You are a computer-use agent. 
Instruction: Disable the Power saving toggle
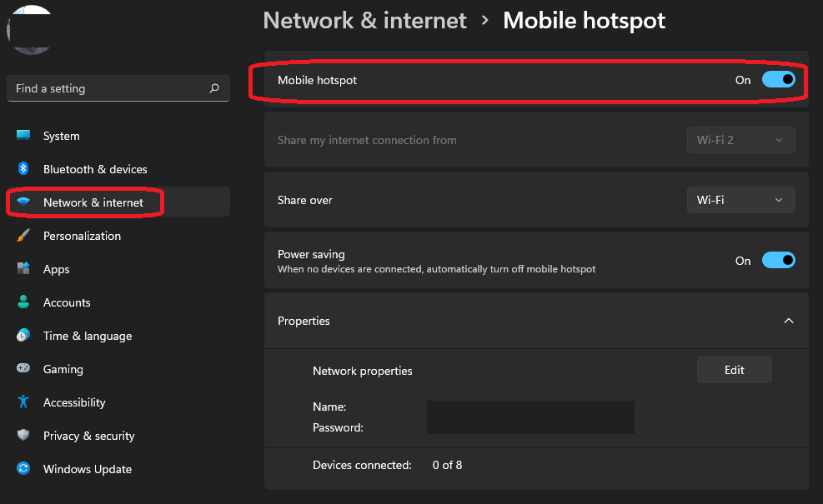[778, 261]
